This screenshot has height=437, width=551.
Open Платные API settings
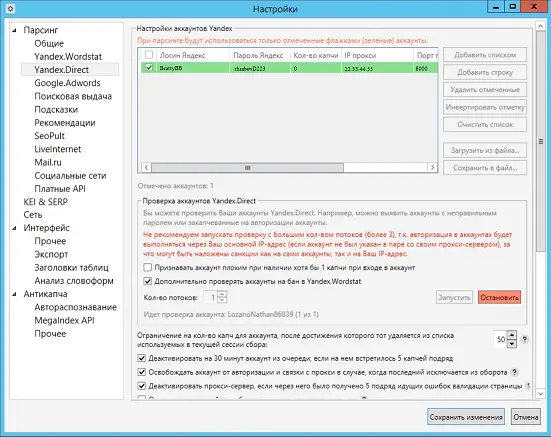click(60, 189)
